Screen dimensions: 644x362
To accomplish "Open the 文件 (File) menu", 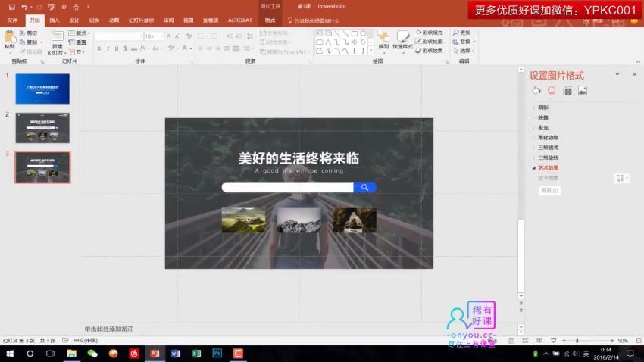I will coord(12,20).
